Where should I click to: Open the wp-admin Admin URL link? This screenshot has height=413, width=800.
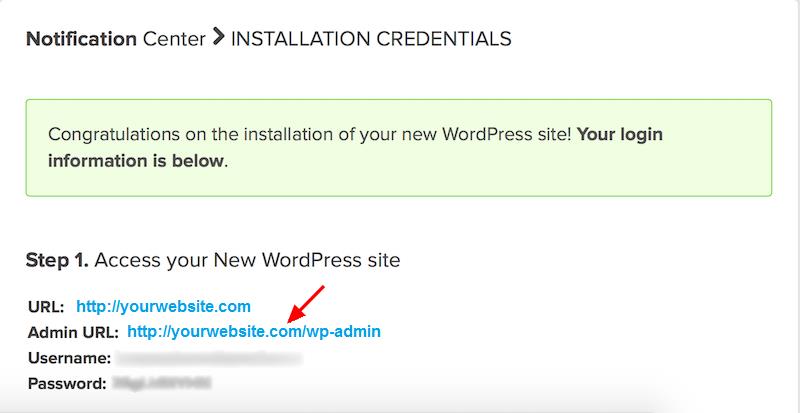click(254, 332)
